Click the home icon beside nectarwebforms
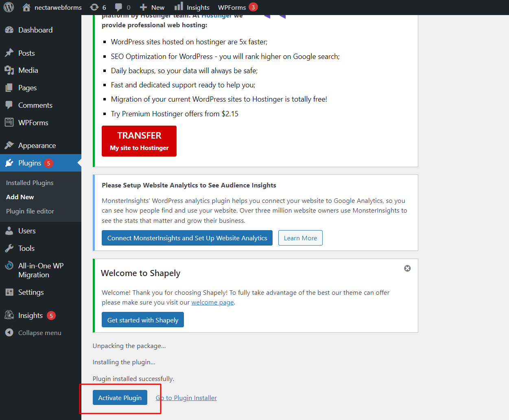 (x=26, y=7)
